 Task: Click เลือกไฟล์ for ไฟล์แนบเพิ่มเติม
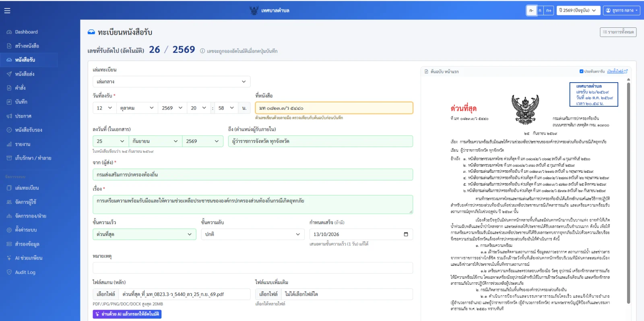(268, 294)
